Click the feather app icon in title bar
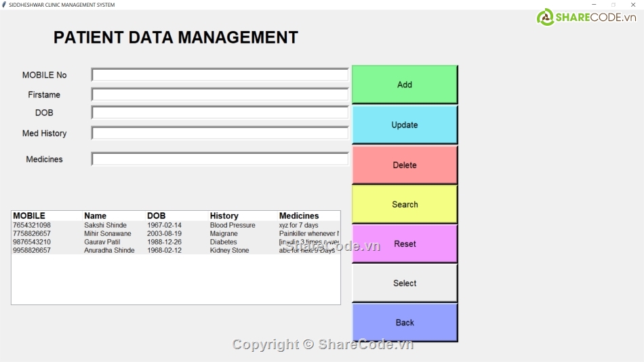The width and height of the screenshot is (644, 362). 4,5
